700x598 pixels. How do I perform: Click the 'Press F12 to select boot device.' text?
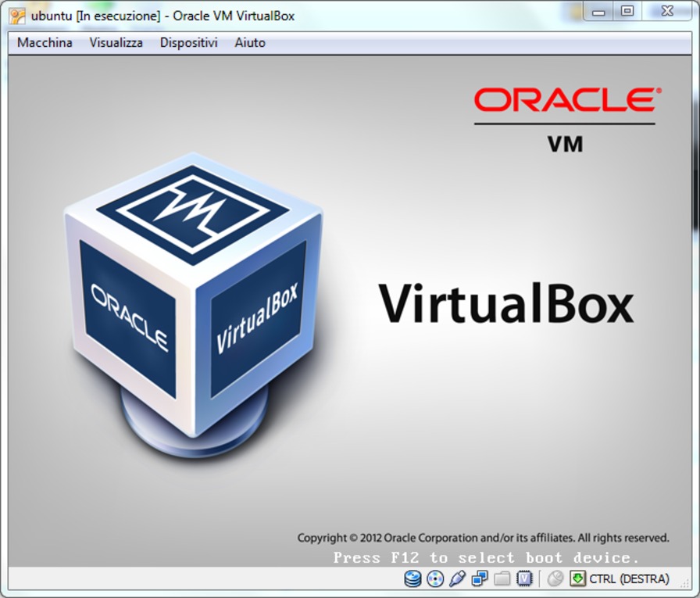pyautogui.click(x=486, y=558)
